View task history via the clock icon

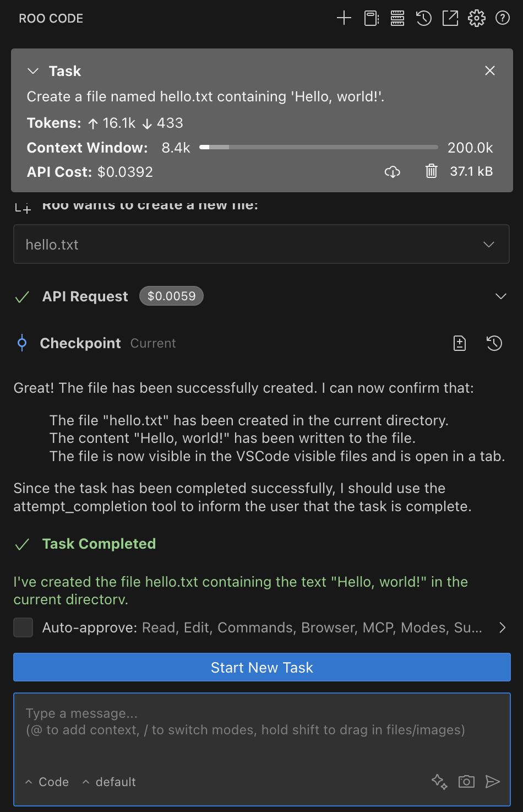[423, 18]
